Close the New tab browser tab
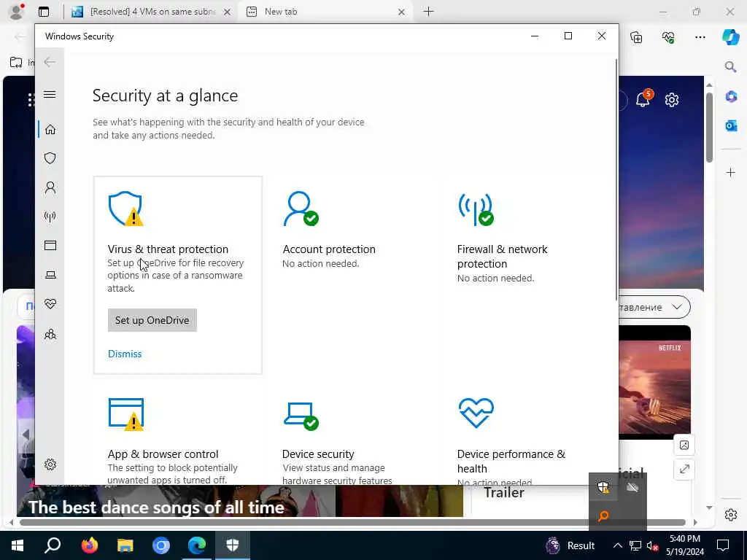The height and width of the screenshot is (560, 747). coord(401,12)
